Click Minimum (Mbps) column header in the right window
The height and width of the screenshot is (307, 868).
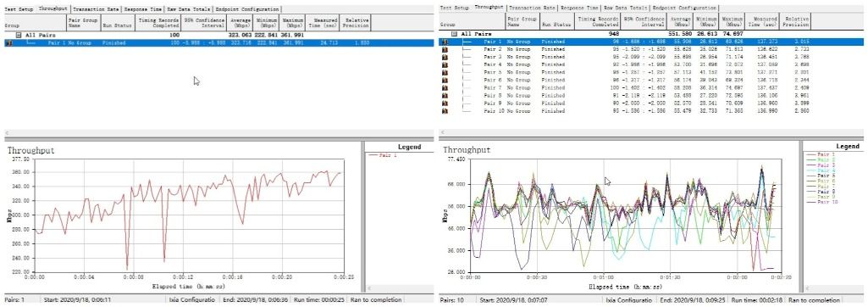click(705, 21)
